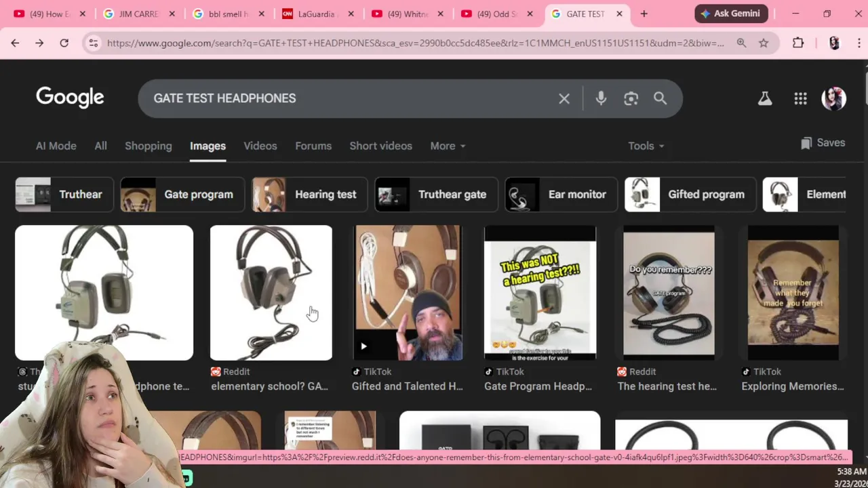Click the URL address bar
Image resolution: width=868 pixels, height=488 pixels.
click(x=415, y=43)
